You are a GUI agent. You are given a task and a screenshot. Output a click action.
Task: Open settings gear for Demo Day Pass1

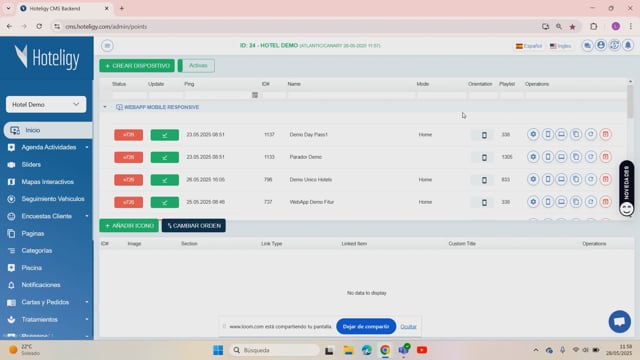(x=533, y=134)
